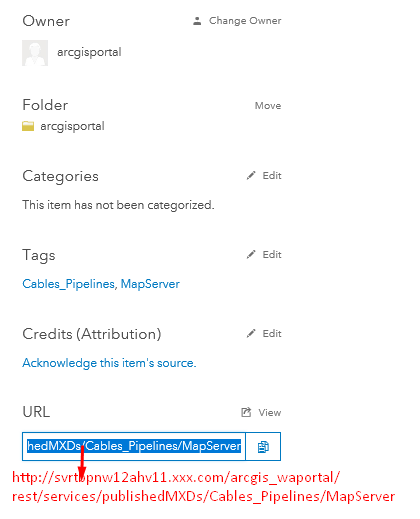Open the MapServer tag link
This screenshot has width=420, height=519.
click(150, 284)
